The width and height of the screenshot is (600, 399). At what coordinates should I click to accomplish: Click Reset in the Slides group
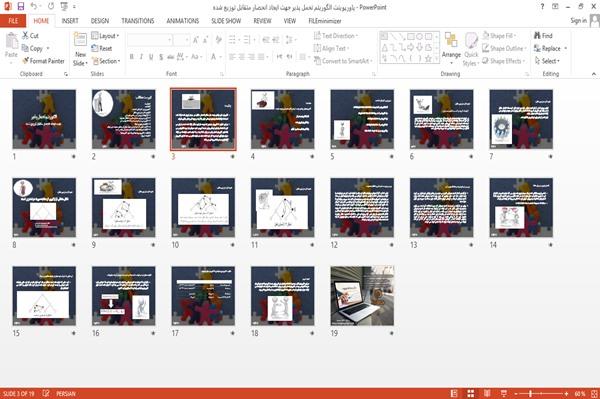tap(101, 48)
